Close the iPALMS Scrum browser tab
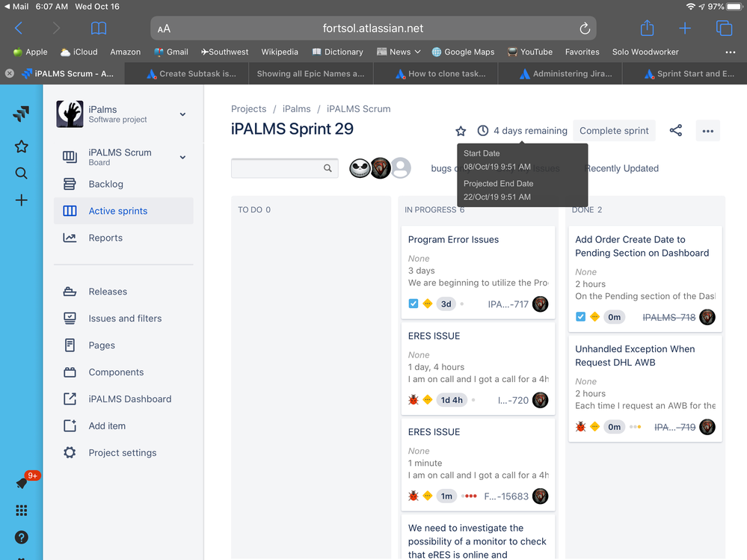This screenshot has height=560, width=747. pos(10,73)
